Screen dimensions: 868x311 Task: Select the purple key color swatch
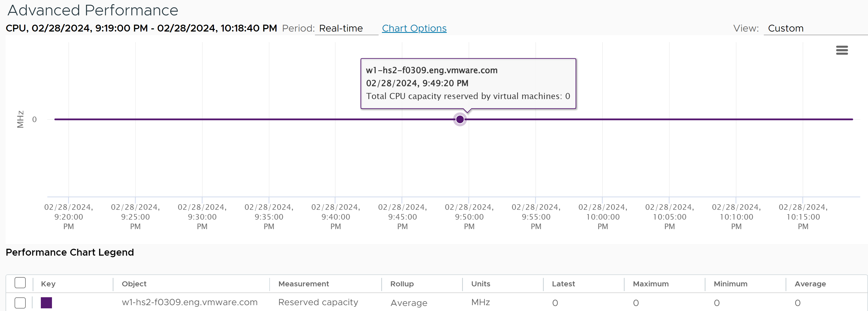tap(46, 303)
